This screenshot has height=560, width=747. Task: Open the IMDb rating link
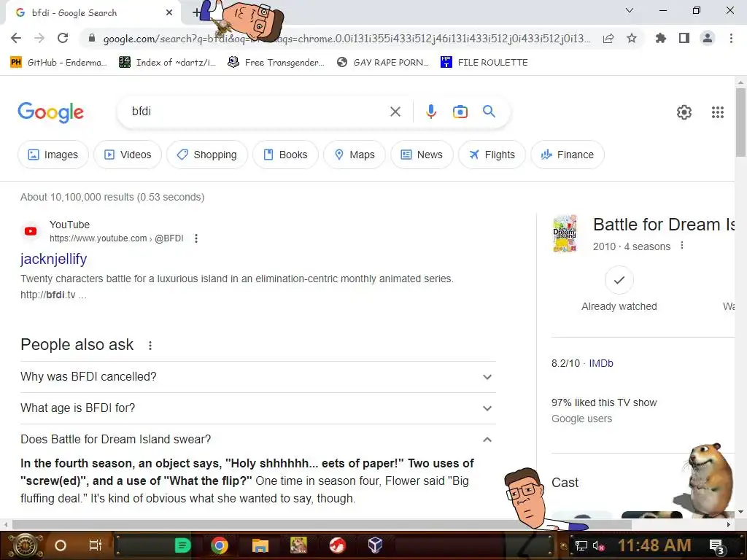(601, 363)
